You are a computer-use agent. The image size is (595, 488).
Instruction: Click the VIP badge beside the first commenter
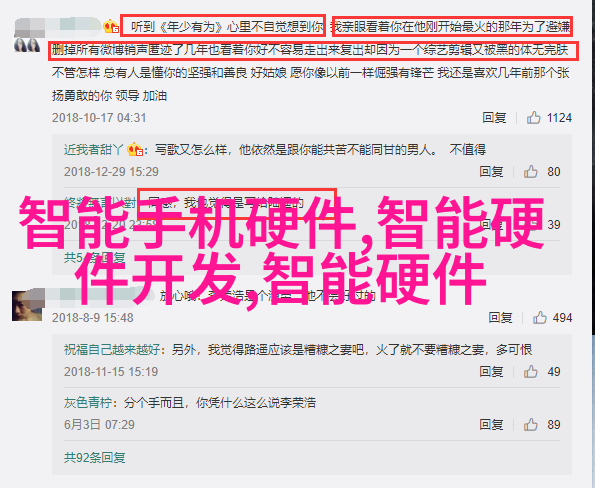coord(111,27)
